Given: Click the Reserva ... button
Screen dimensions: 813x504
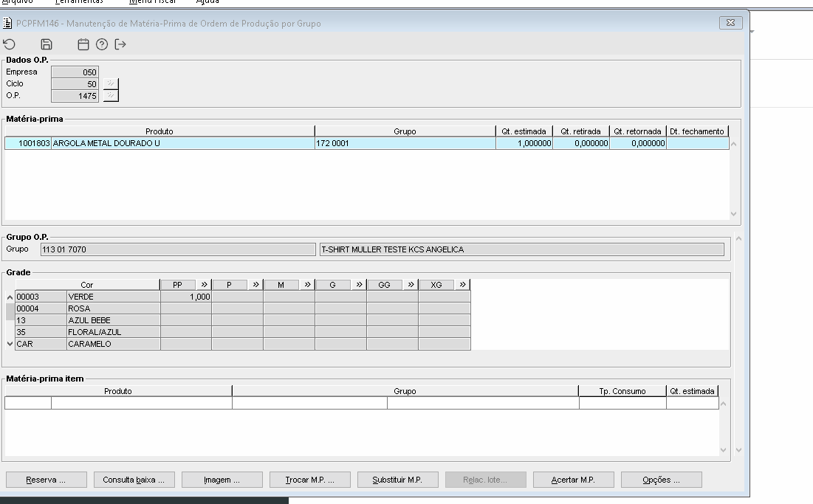Looking at the screenshot, I should (x=46, y=480).
